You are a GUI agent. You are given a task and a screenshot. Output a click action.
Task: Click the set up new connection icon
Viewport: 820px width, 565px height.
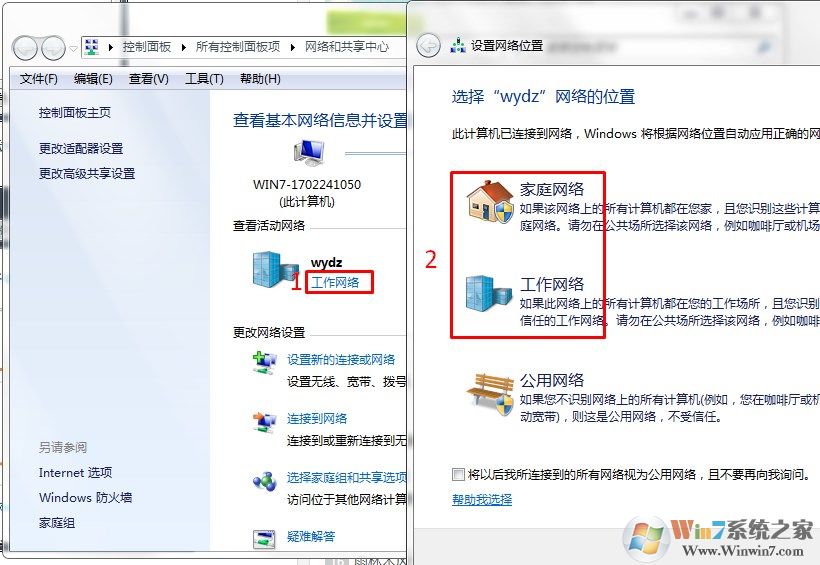point(265,363)
